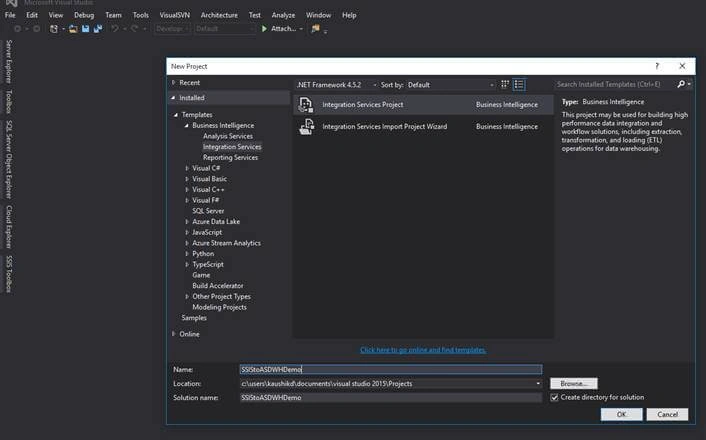Click the Redo toolbar icon

point(134,29)
